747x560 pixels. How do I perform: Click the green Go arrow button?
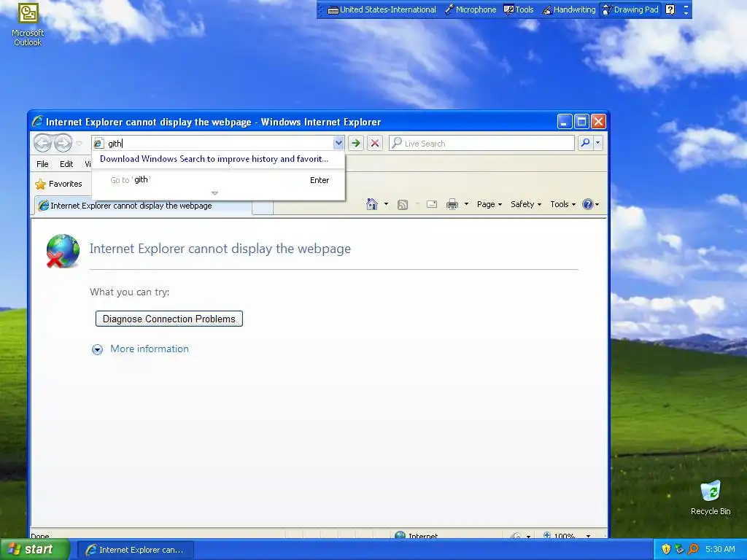tap(356, 143)
